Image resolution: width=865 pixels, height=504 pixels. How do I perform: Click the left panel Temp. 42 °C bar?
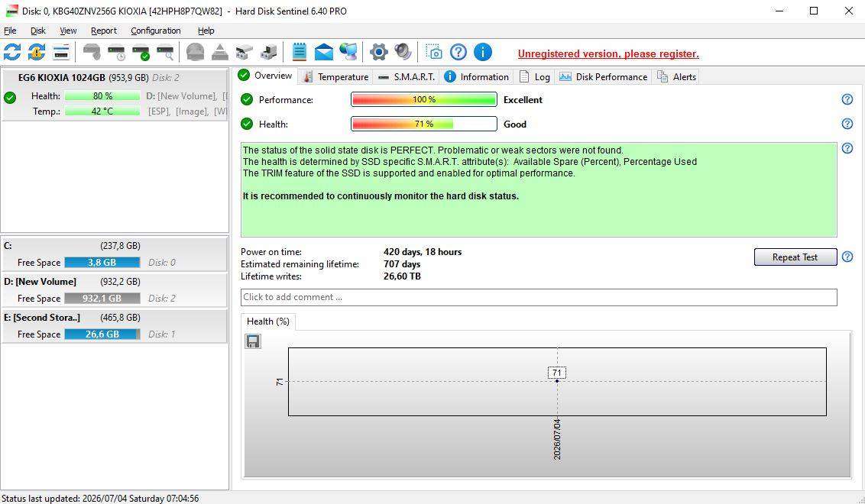pos(102,111)
